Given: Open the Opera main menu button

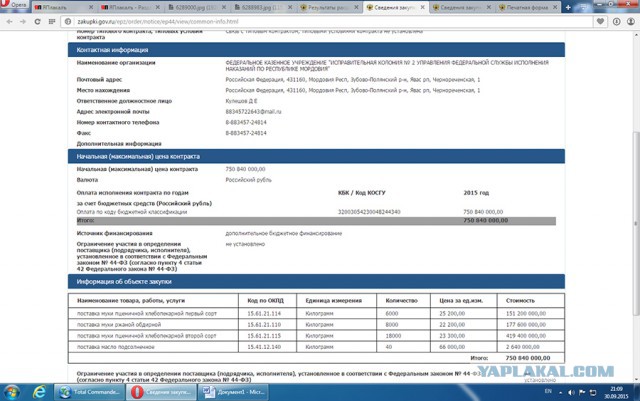Looking at the screenshot, I should [x=14, y=4].
